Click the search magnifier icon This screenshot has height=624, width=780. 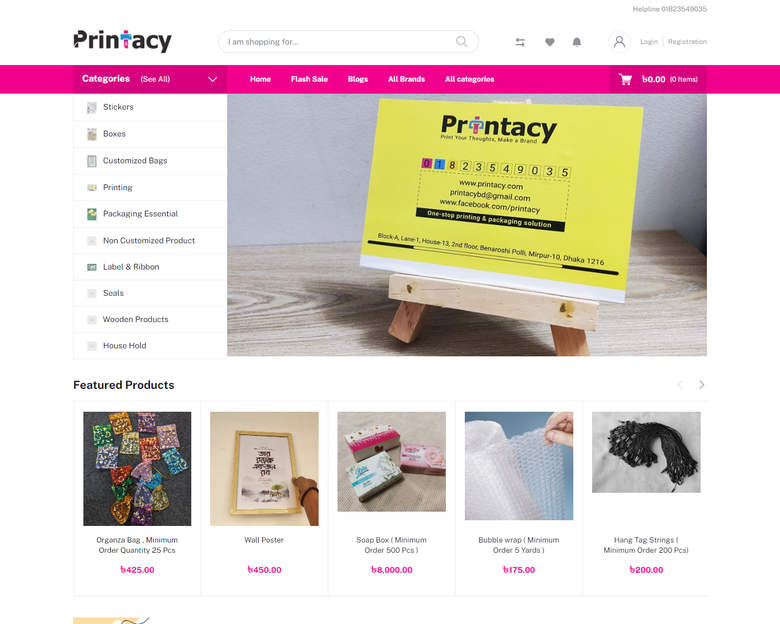462,42
